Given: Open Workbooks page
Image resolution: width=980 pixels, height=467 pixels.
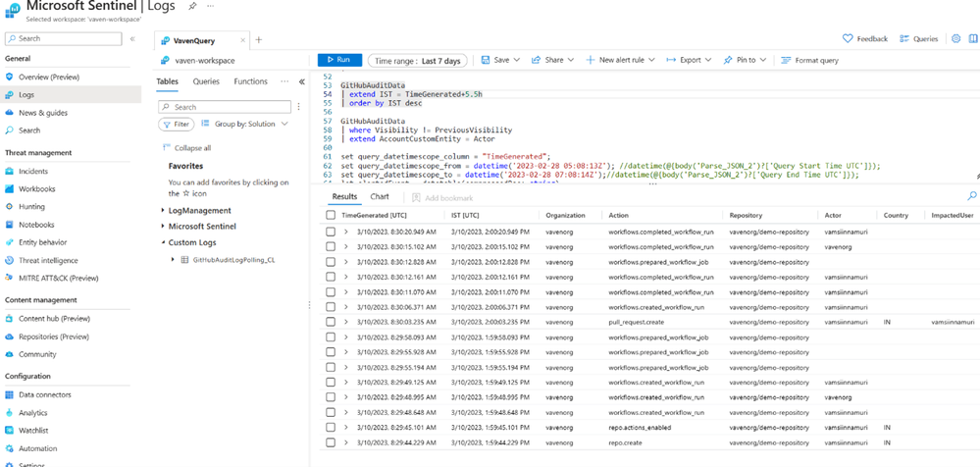Looking at the screenshot, I should pyautogui.click(x=37, y=188).
